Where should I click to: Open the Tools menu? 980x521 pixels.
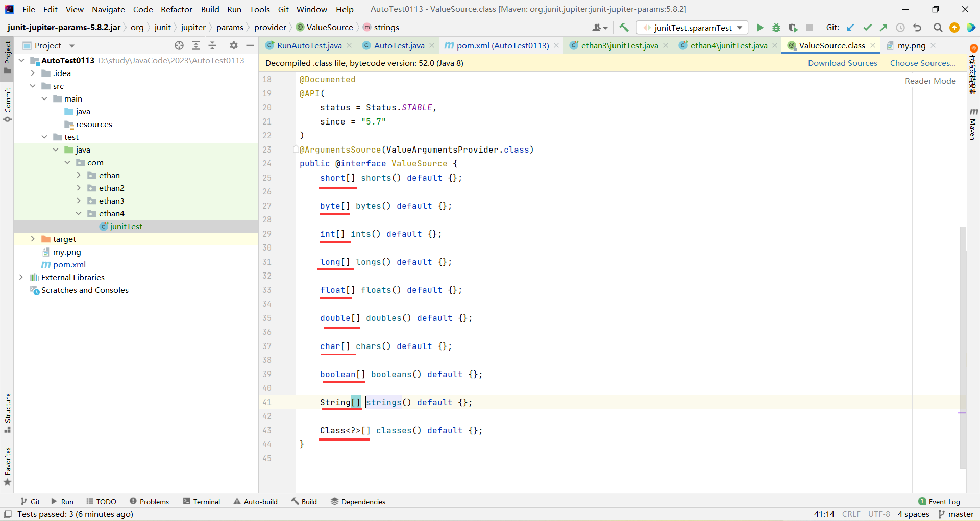tap(259, 9)
